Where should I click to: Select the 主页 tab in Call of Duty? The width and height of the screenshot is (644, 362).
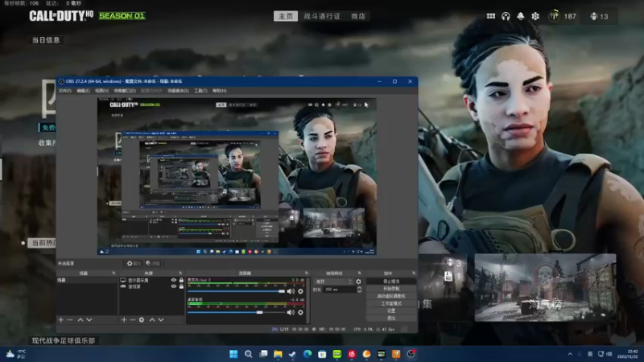click(286, 16)
